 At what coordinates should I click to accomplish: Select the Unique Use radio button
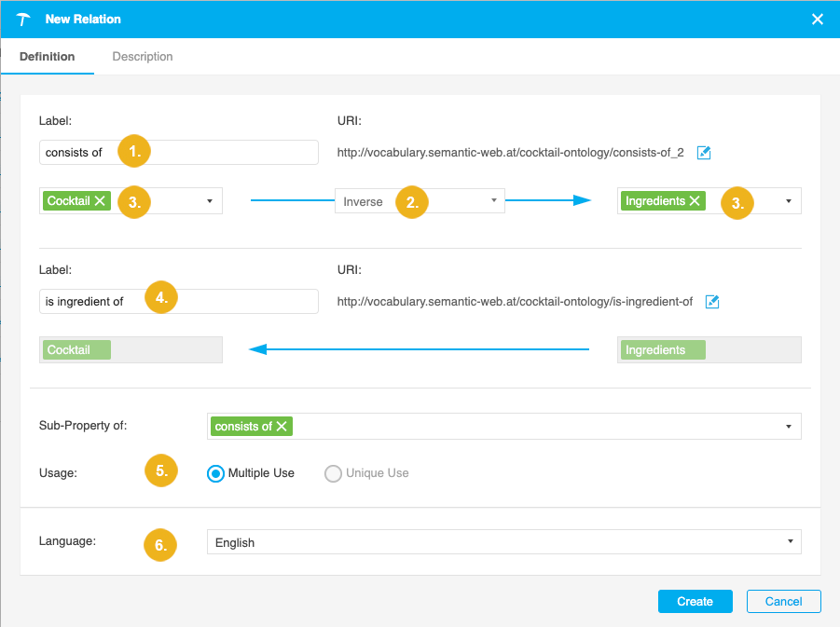[333, 473]
